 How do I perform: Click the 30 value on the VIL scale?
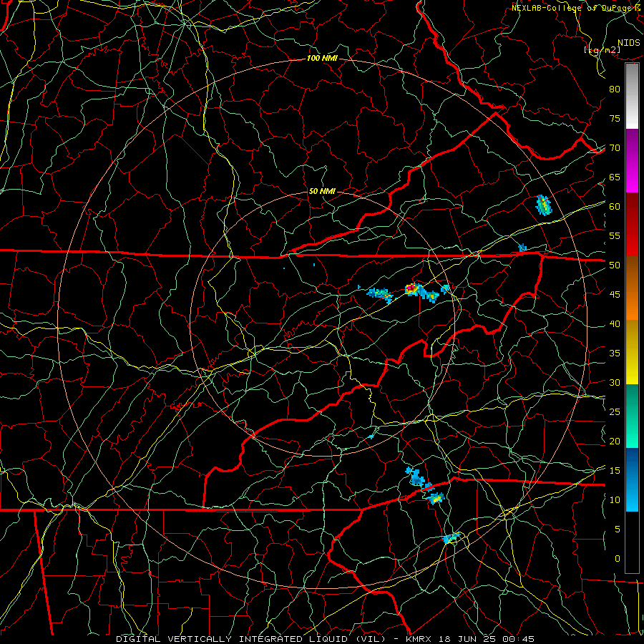(x=615, y=382)
